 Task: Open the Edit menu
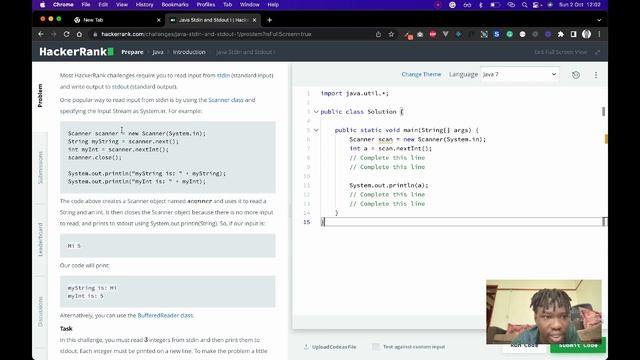(103, 5)
